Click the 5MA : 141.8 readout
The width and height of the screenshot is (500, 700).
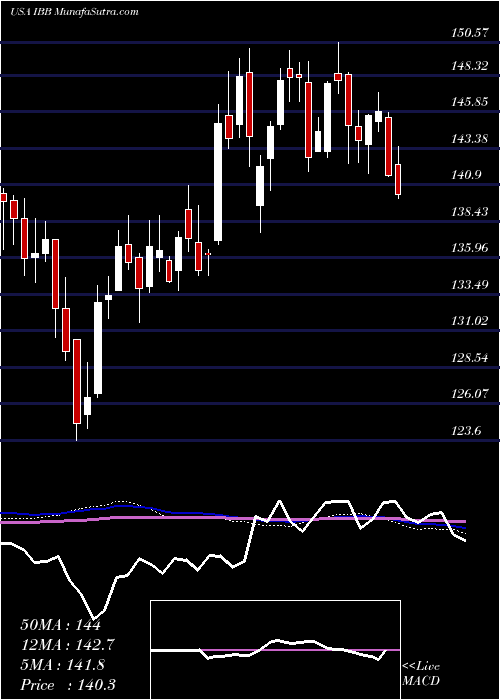click(x=62, y=665)
